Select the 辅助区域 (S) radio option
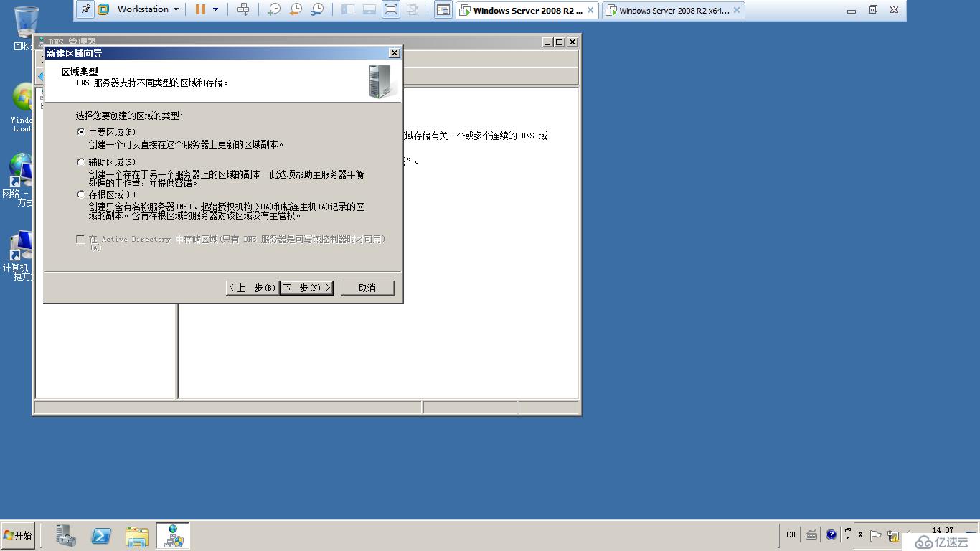This screenshot has height=551, width=980. (81, 162)
